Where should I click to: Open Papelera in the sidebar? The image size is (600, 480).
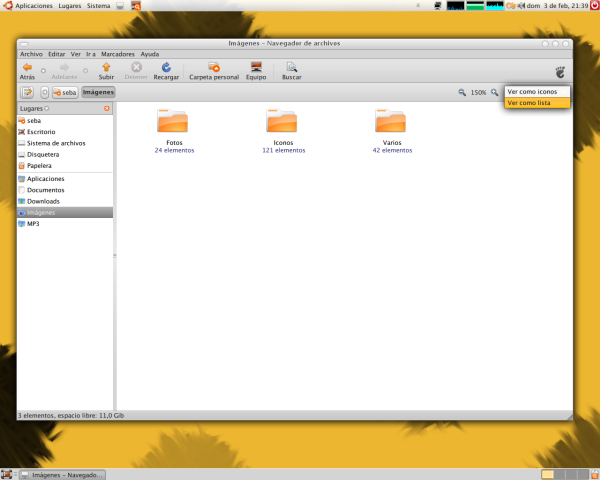point(39,166)
